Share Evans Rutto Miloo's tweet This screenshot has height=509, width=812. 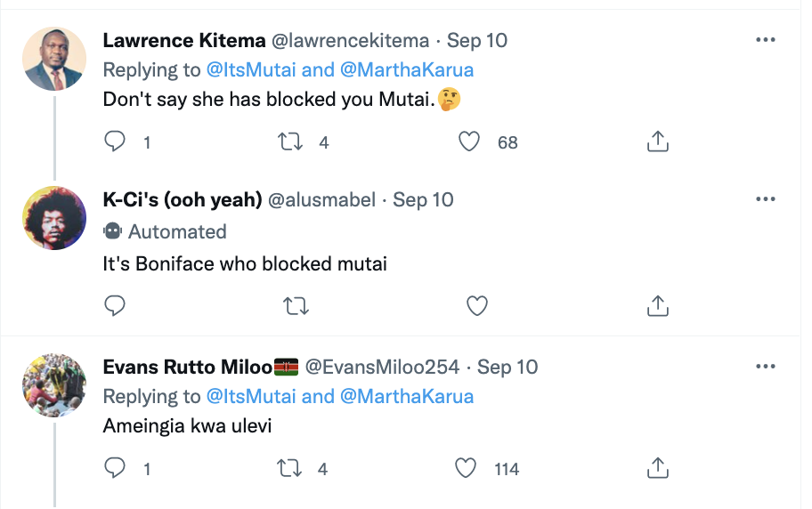click(x=656, y=468)
